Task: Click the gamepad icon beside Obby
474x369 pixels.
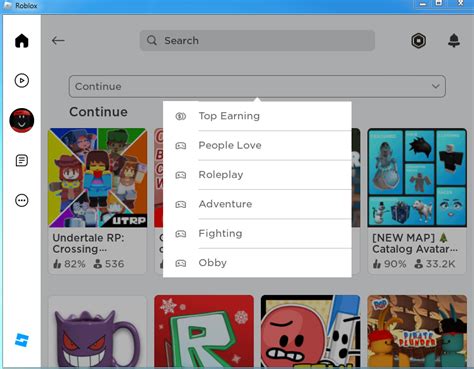Action: 181,263
